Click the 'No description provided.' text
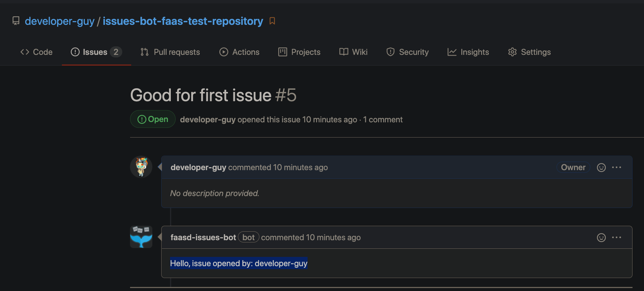Viewport: 644px width, 291px height. (215, 193)
